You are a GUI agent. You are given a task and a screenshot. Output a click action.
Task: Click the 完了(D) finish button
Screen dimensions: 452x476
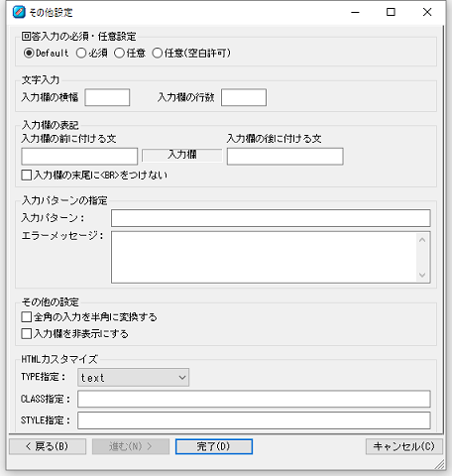[214, 446]
